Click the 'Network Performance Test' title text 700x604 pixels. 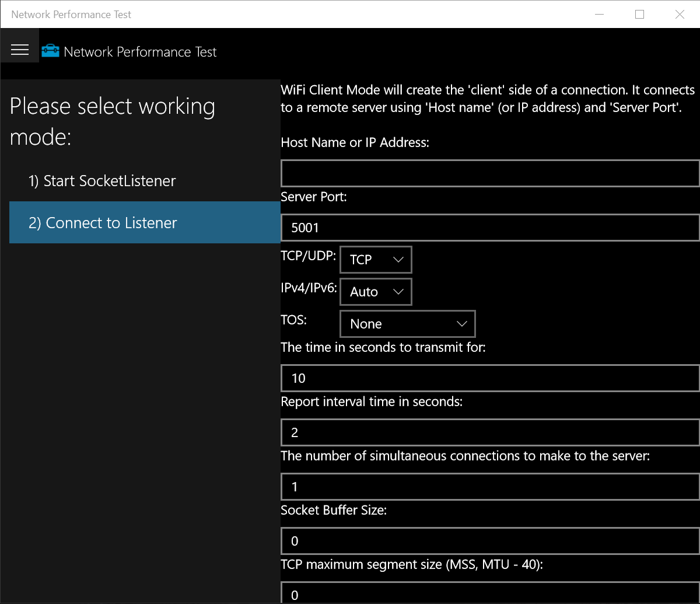point(140,51)
